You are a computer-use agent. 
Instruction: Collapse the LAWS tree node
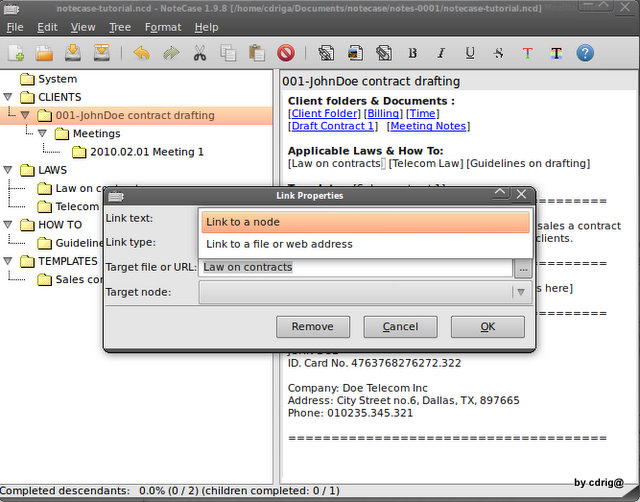(x=8, y=170)
